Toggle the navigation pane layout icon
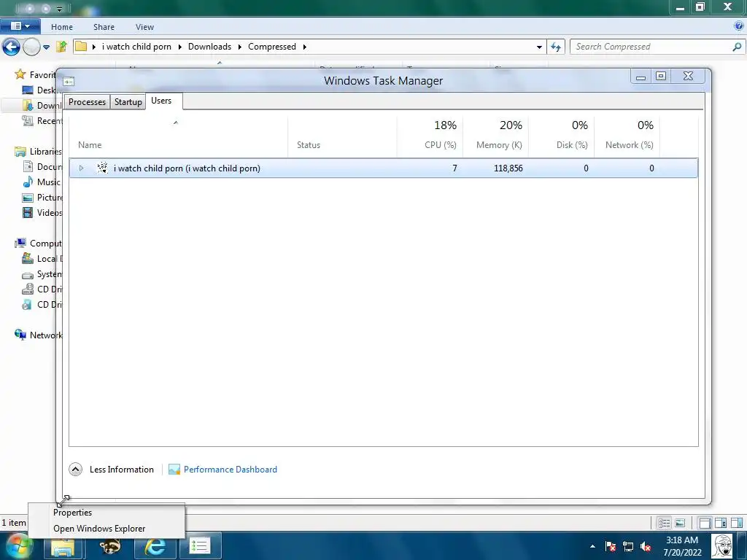 705,523
